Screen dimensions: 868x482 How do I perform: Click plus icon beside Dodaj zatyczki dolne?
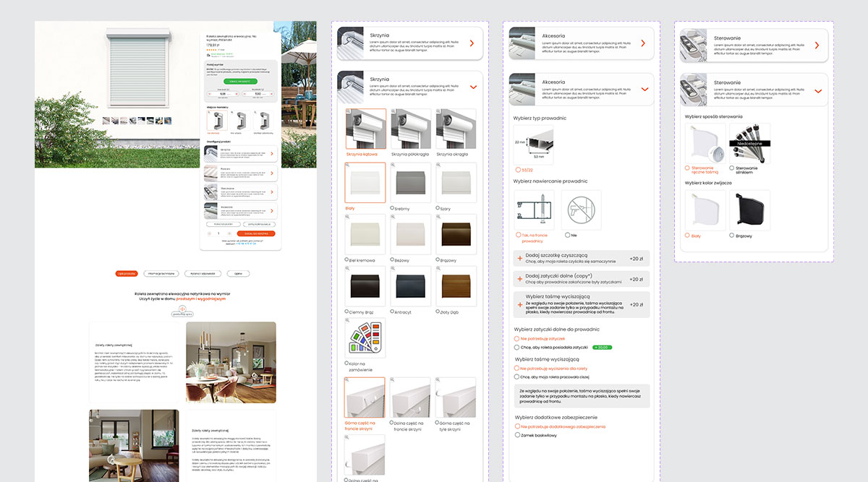(x=519, y=278)
